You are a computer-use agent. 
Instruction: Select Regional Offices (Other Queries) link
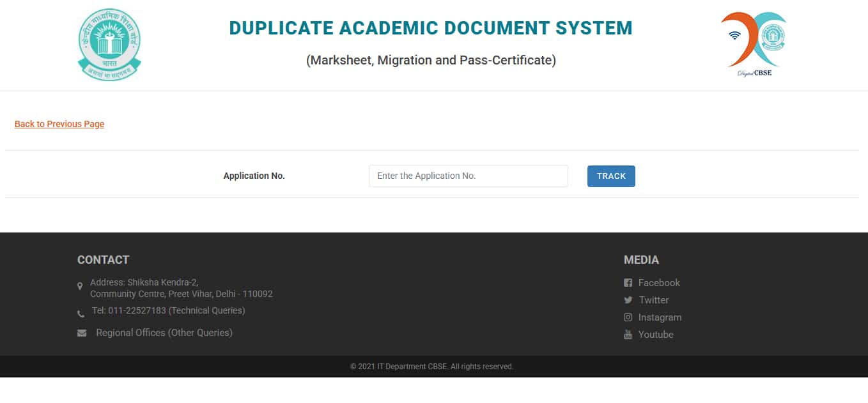point(164,333)
